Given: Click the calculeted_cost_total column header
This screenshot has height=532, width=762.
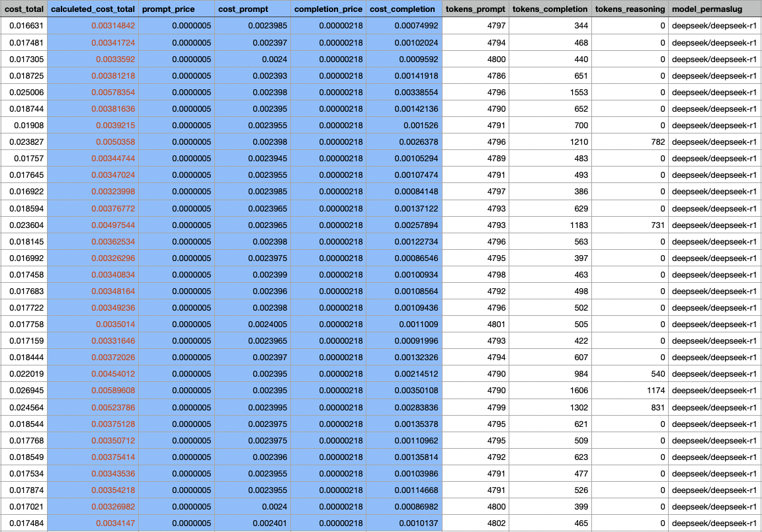Looking at the screenshot, I should tap(93, 9).
